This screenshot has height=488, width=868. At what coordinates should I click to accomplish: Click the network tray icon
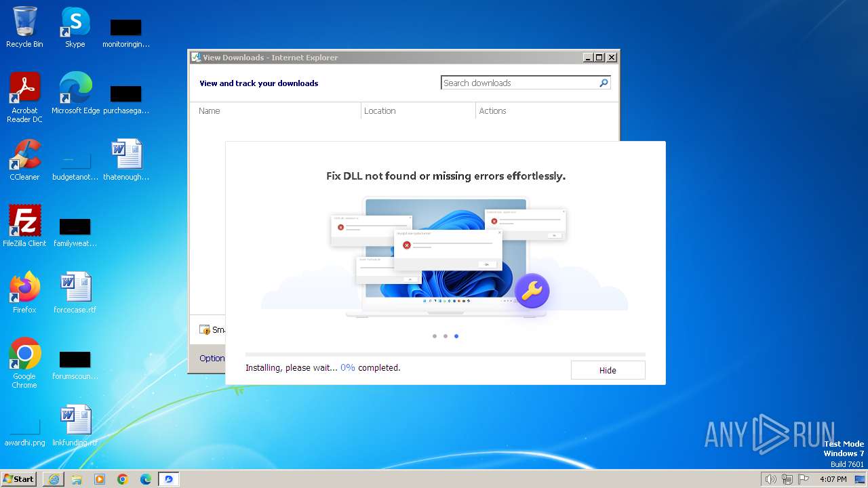point(787,479)
